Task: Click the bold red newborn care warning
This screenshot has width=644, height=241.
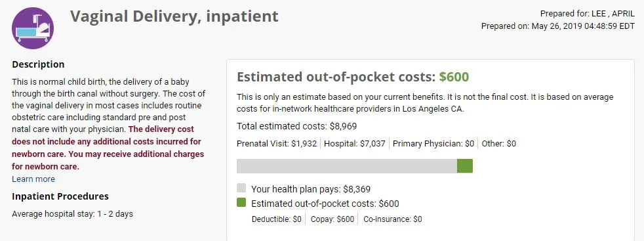Action: pos(108,148)
